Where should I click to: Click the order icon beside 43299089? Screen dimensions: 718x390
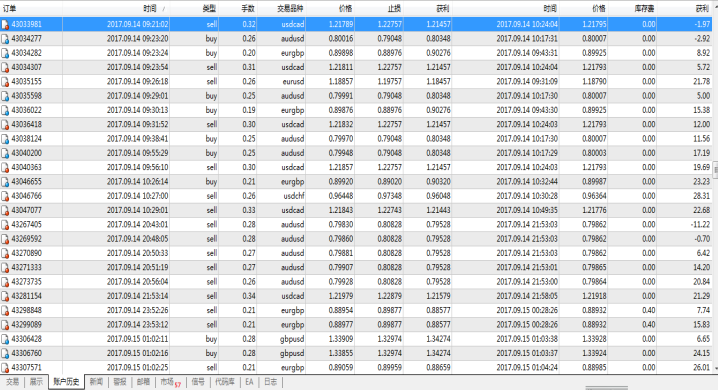click(5, 325)
